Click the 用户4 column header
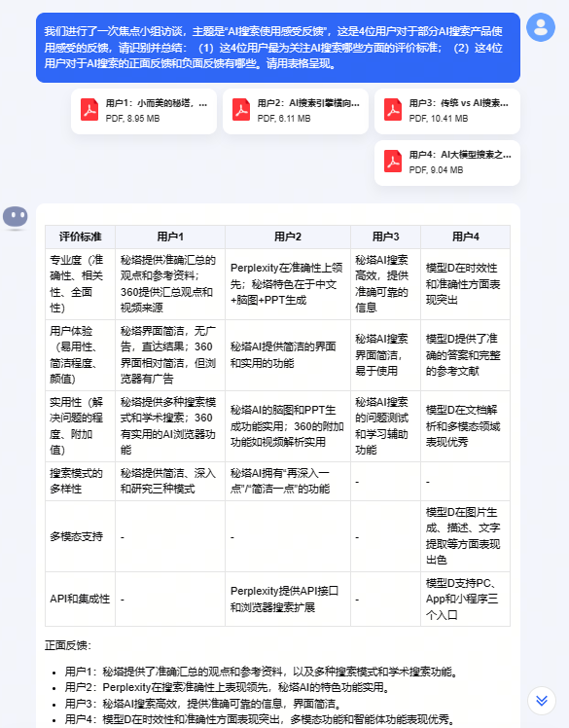This screenshot has width=569, height=728. coord(466,237)
